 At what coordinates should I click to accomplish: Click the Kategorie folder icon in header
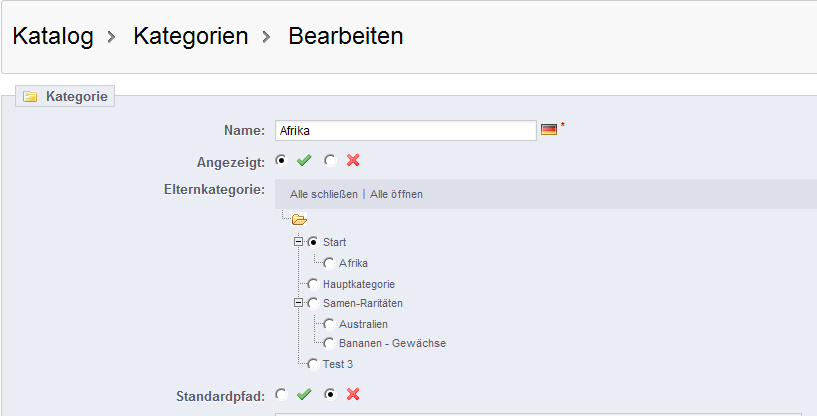coord(30,97)
